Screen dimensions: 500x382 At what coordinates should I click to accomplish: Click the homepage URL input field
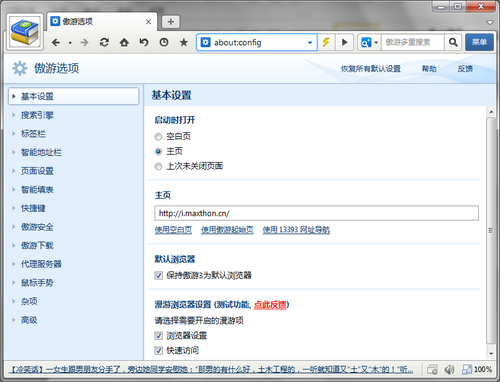pos(317,213)
